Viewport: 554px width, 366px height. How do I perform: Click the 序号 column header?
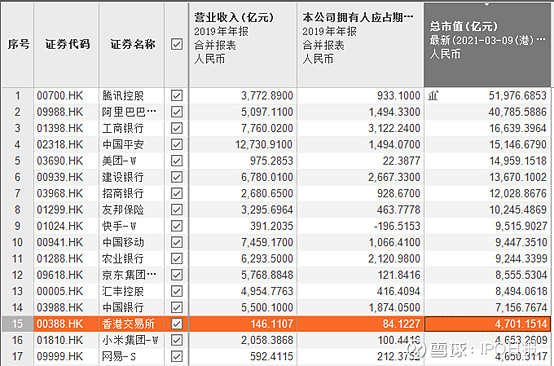click(x=18, y=44)
